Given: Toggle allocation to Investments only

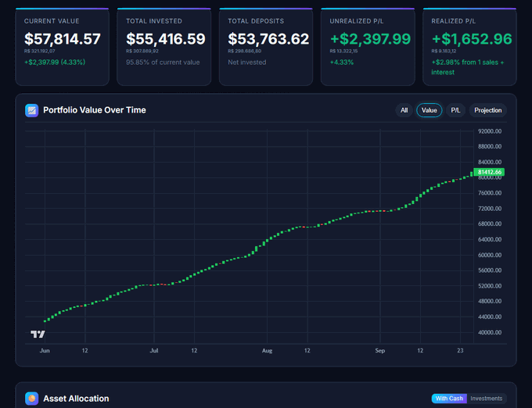Looking at the screenshot, I should click(486, 399).
